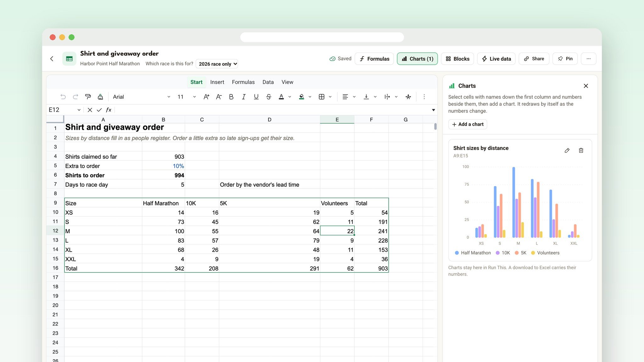Click the formula bar input field
This screenshot has width=644, height=362.
click(x=272, y=110)
